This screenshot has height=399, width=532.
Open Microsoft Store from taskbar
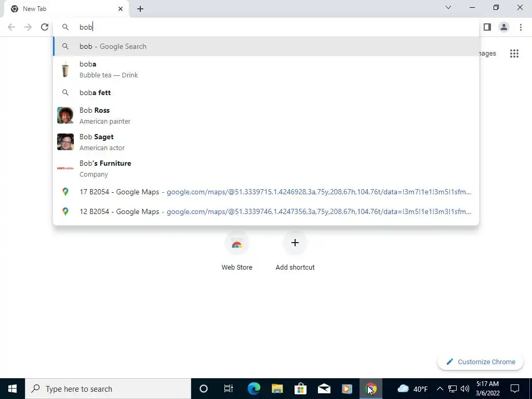tap(300, 389)
